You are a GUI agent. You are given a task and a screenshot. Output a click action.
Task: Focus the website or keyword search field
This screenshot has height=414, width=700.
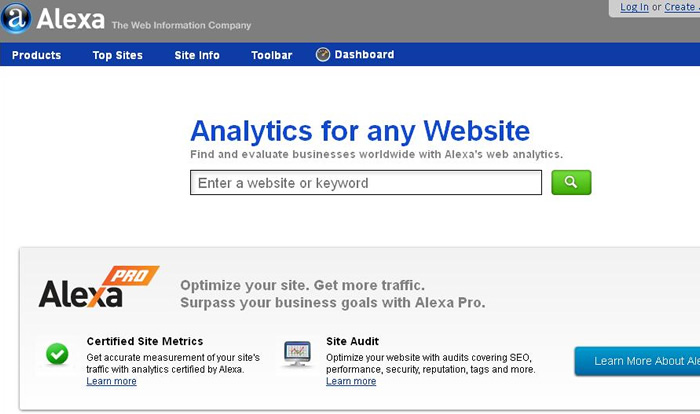(365, 183)
